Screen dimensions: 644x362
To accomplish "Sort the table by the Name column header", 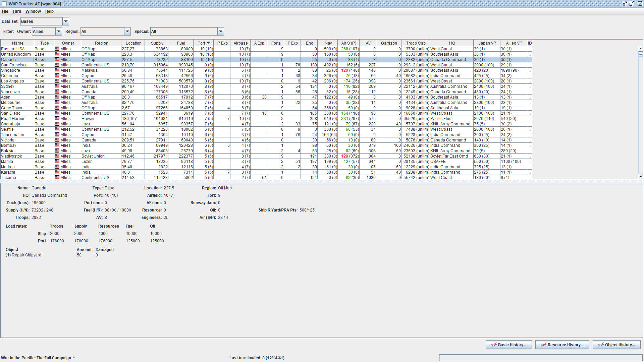I will click(x=17, y=43).
